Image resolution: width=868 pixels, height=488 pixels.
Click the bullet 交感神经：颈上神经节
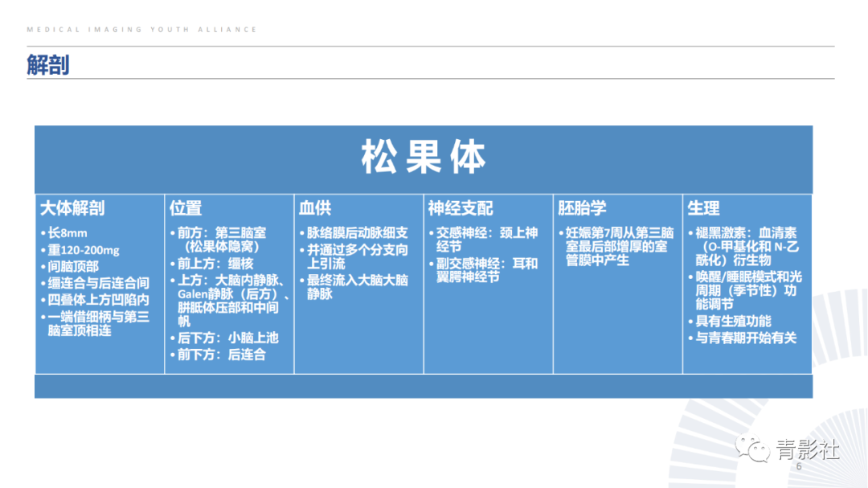(484, 240)
